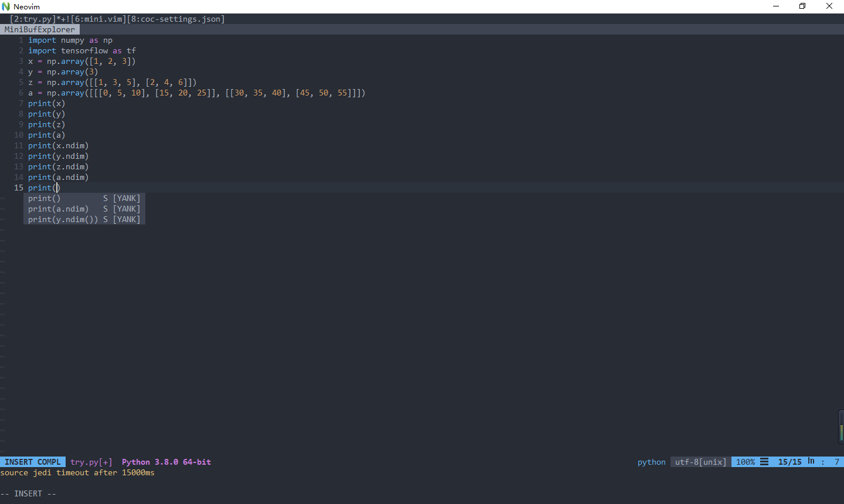Click the hamburger lines icon in the status bar
This screenshot has width=844, height=504.
(x=764, y=462)
